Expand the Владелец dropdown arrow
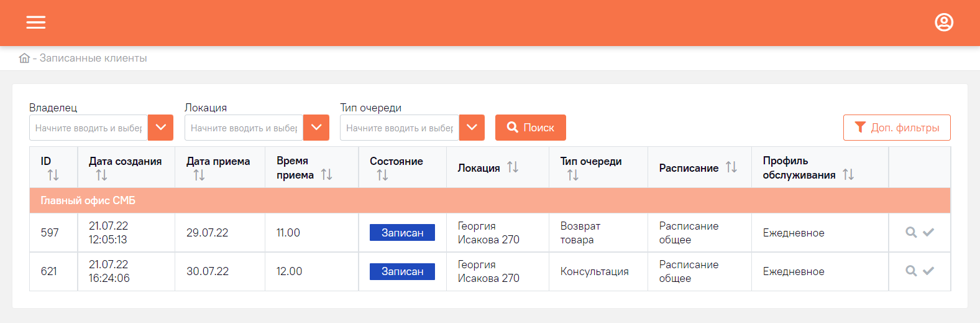The width and height of the screenshot is (980, 323). [x=160, y=128]
